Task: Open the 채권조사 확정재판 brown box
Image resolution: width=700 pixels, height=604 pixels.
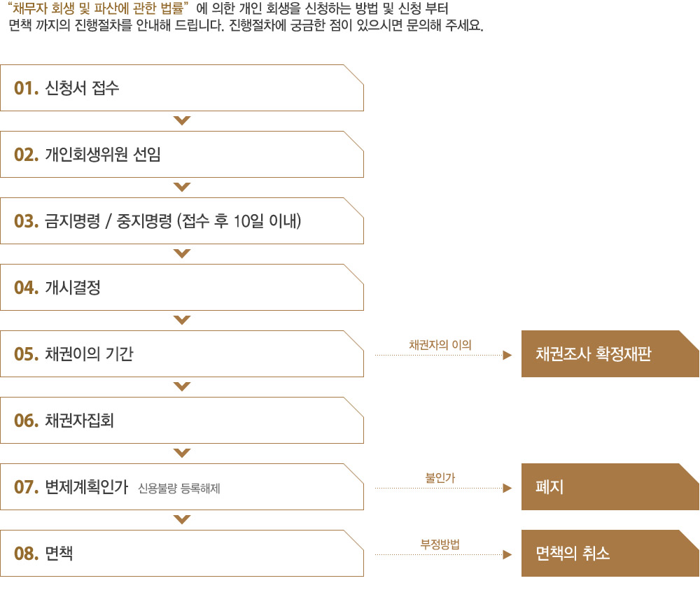Action: tap(610, 354)
